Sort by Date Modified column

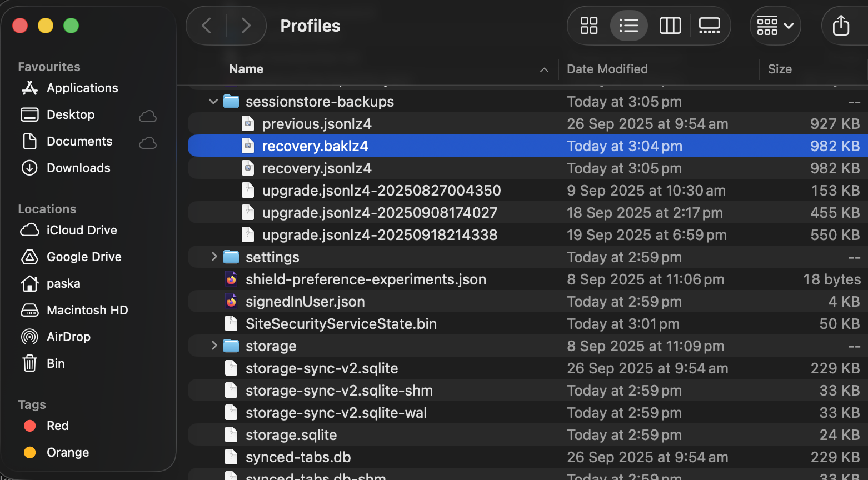click(x=607, y=69)
